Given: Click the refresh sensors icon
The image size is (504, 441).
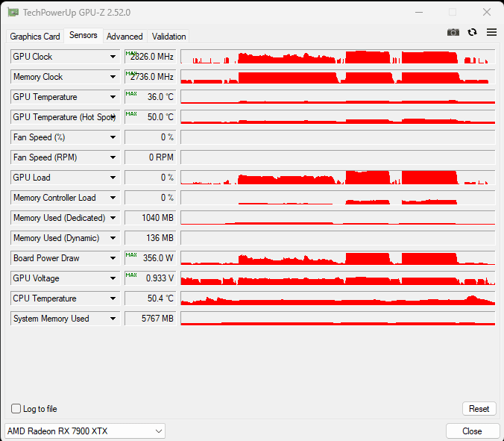Looking at the screenshot, I should [472, 32].
